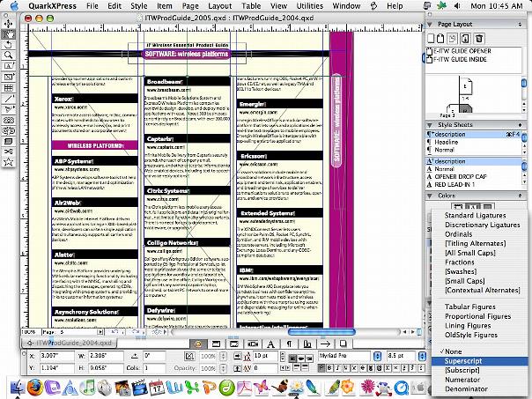Select ITWProdGuide_2004.qxd layout tab
Image resolution: width=532 pixels, height=399 pixels.
point(70,343)
